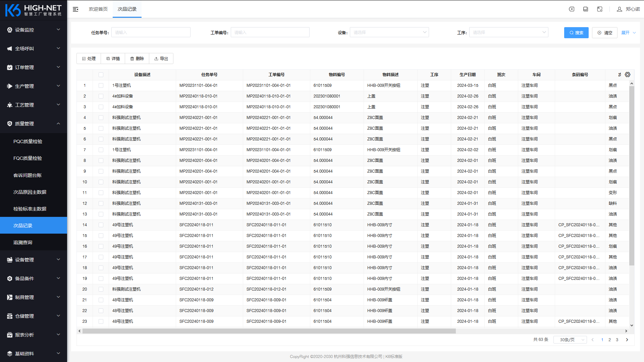
Task: Open table column settings gear icon
Action: 628,74
